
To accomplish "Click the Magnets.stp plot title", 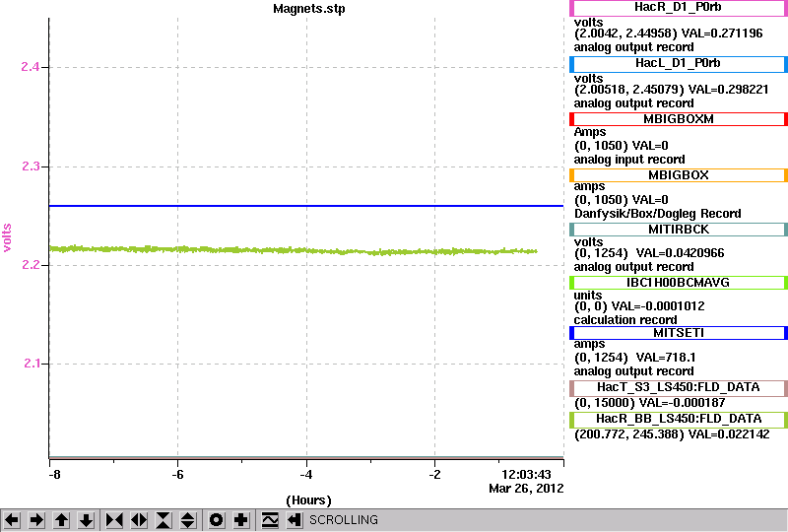I will coord(309,9).
